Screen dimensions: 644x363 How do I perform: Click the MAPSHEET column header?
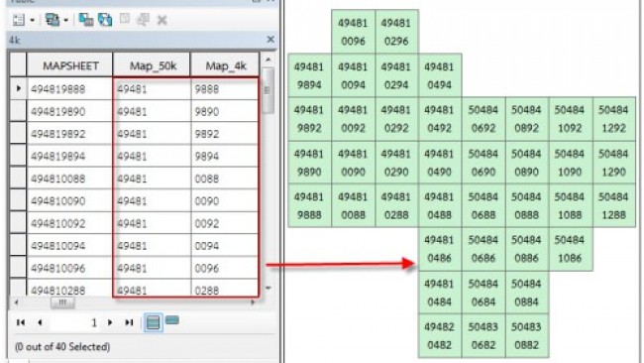[70, 65]
